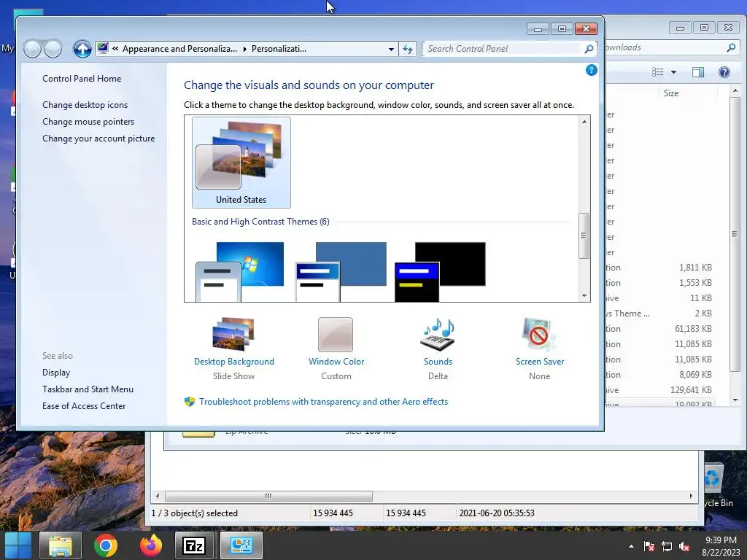Screen dimensions: 747x560
Task: Click the 61,183 KB size cell
Action: click(x=693, y=329)
